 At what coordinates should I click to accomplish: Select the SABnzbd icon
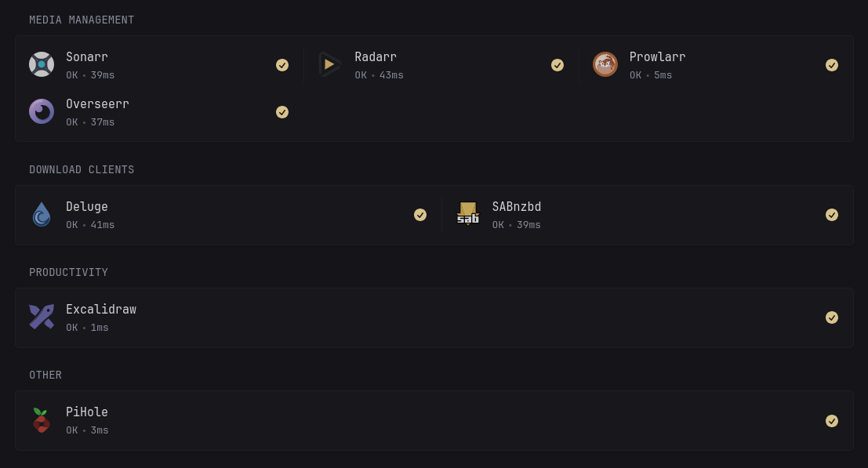tap(468, 214)
